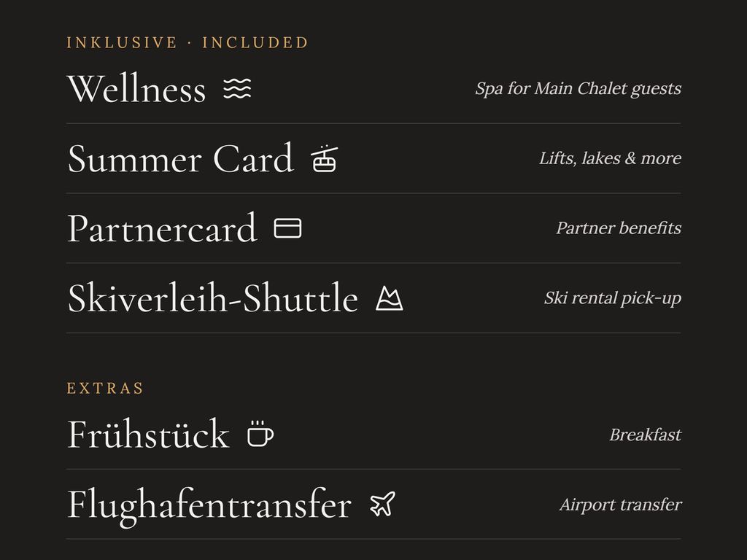The height and width of the screenshot is (560, 747).
Task: Open the Wellness heading
Action: pyautogui.click(x=136, y=88)
